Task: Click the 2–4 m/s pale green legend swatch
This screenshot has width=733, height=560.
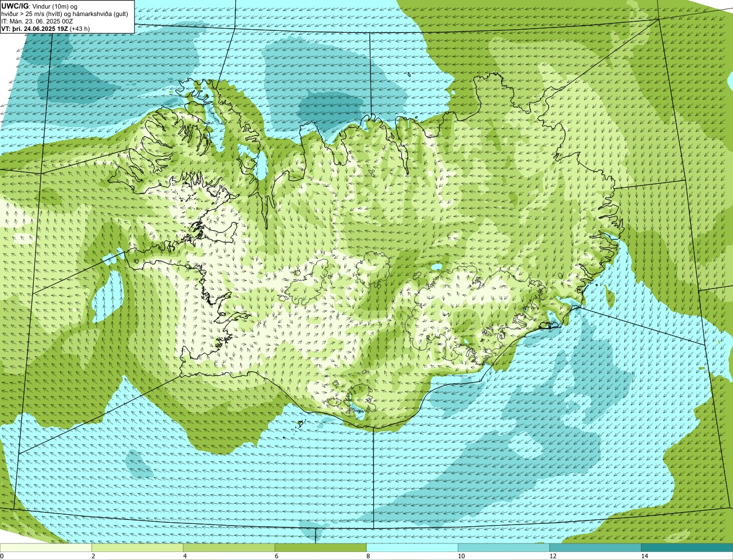Action: [138, 547]
